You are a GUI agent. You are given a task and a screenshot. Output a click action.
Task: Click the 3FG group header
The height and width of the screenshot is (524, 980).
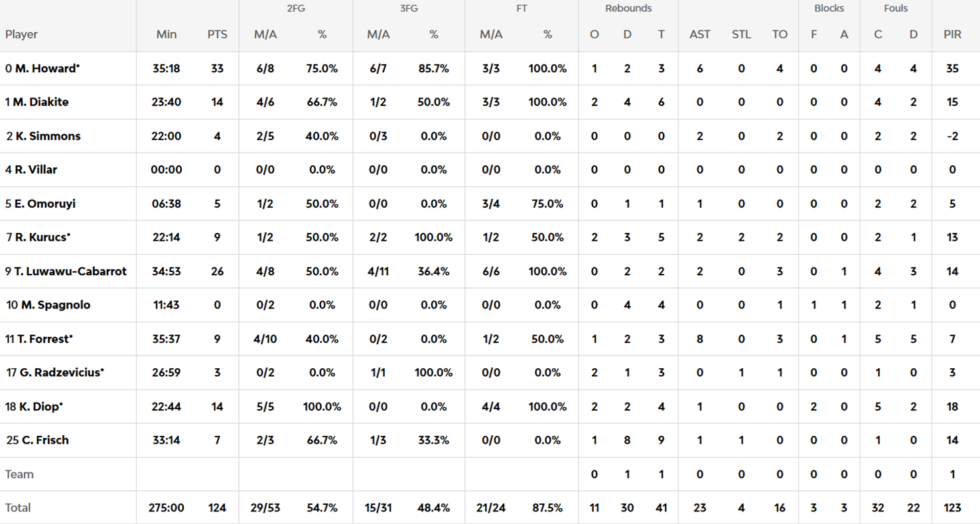click(x=409, y=9)
